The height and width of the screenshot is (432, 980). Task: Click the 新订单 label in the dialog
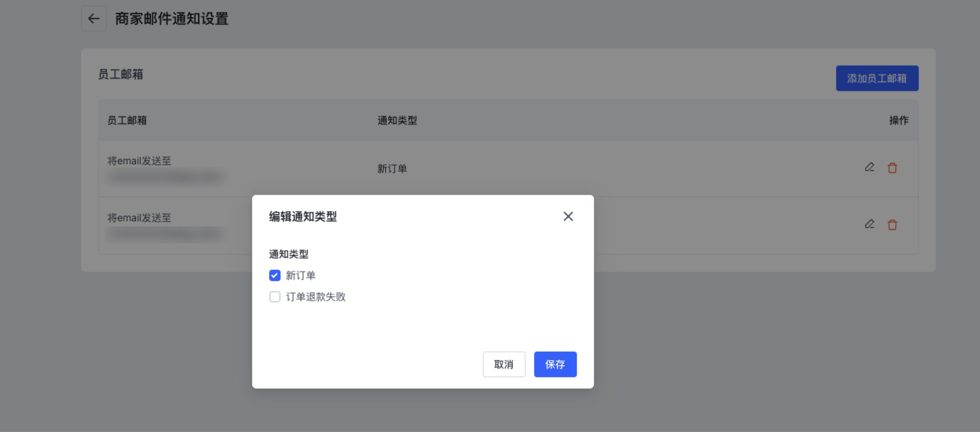pos(301,276)
